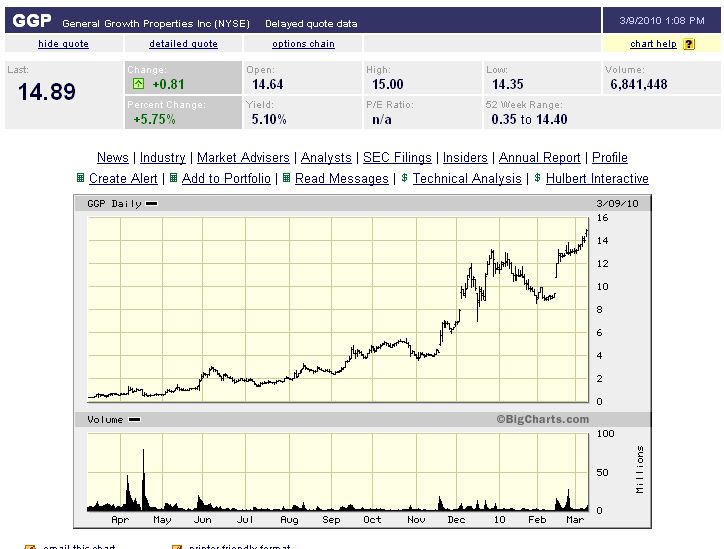Open the options chain link
724x549 pixels.
pos(303,44)
